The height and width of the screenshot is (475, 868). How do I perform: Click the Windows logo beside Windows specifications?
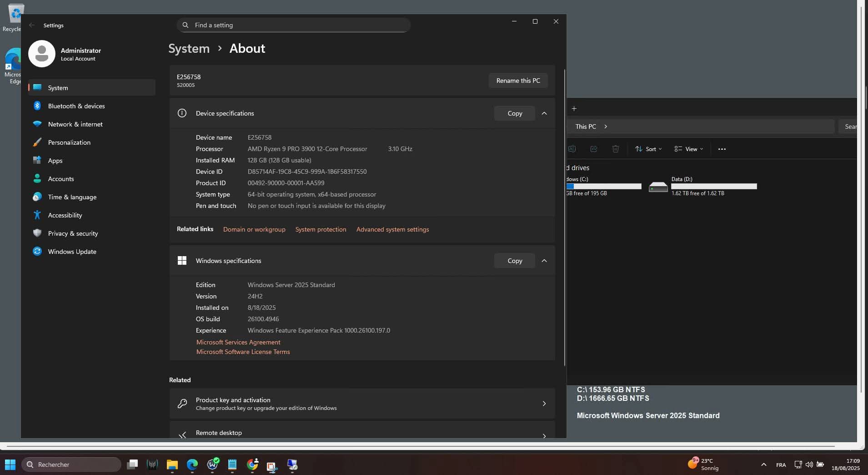(182, 260)
